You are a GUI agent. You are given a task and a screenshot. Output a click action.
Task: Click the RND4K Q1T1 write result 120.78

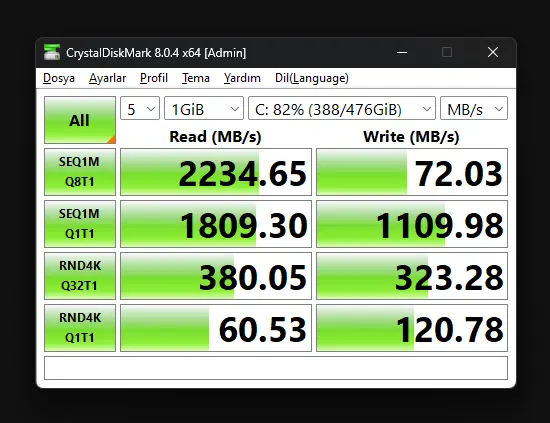(x=412, y=328)
